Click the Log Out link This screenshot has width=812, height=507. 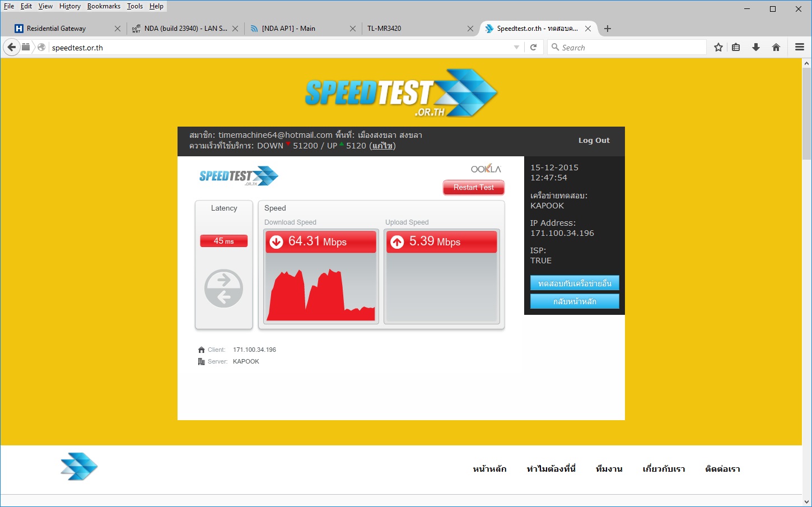(x=594, y=141)
